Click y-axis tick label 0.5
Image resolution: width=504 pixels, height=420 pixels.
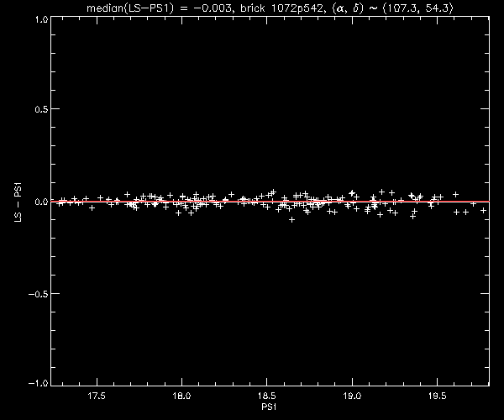(x=41, y=109)
